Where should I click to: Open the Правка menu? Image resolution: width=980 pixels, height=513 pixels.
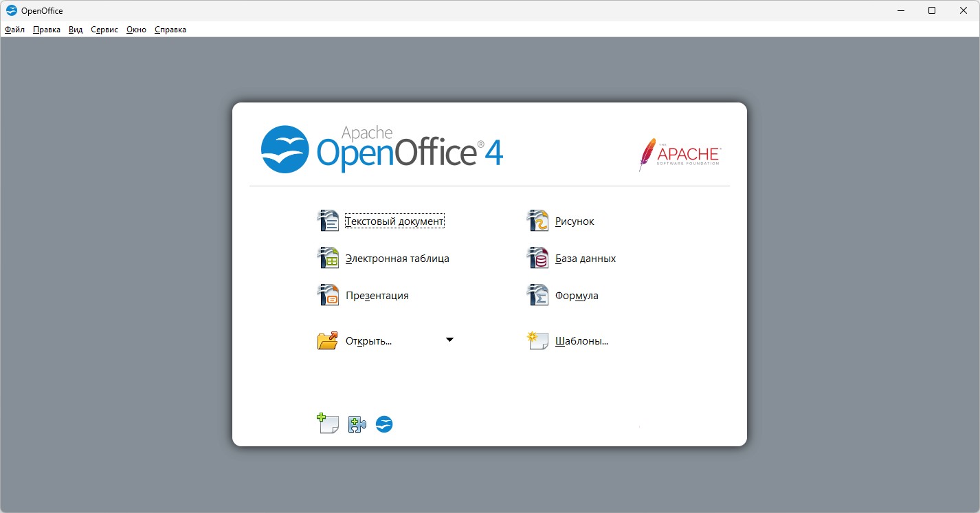[x=46, y=30]
